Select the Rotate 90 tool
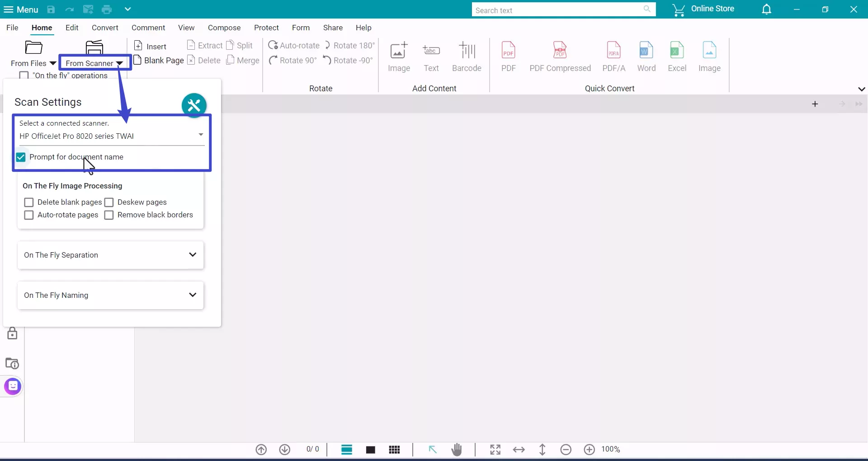This screenshot has width=868, height=461. coord(292,60)
